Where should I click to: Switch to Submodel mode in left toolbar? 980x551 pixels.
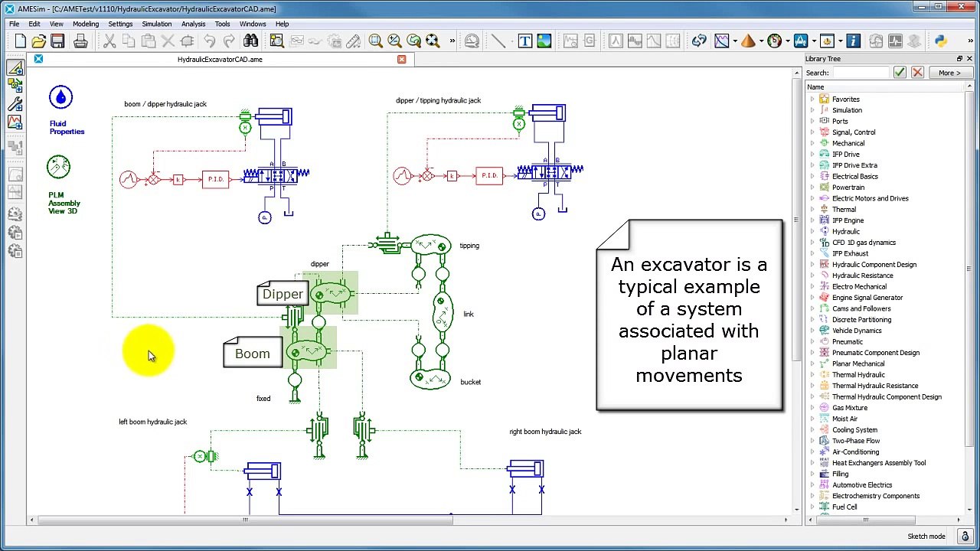(15, 86)
